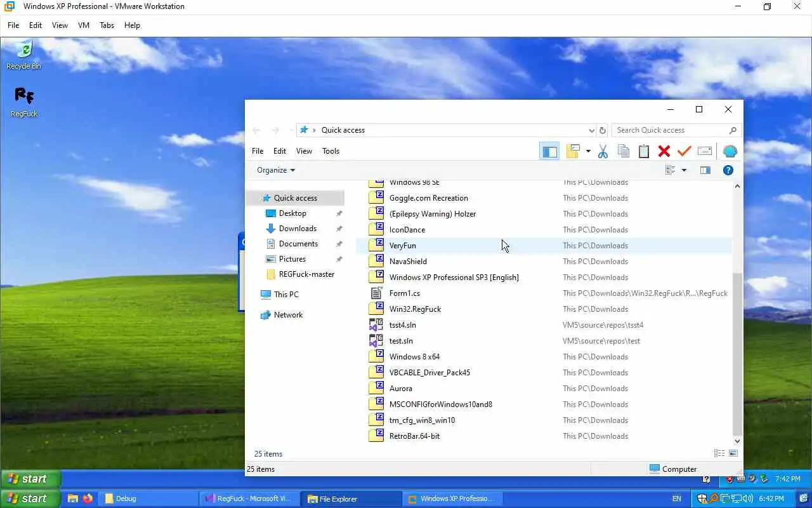Click the breadcrumb chevron before Quick access

point(314,130)
